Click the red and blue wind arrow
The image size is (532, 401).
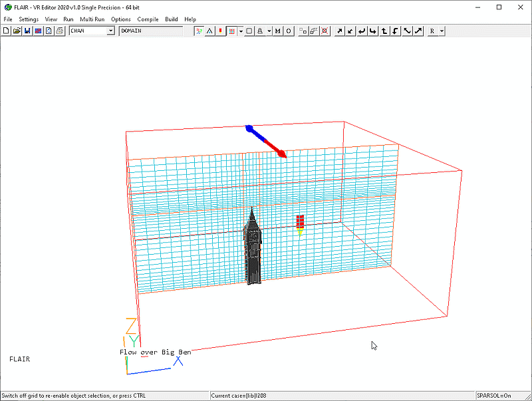(267, 142)
